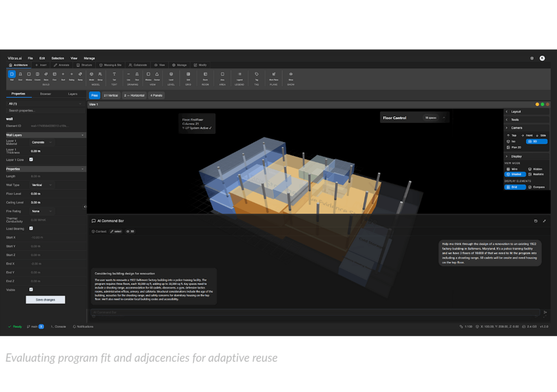Toggle the Load Bearing checkbox
557x392 pixels.
(x=31, y=229)
